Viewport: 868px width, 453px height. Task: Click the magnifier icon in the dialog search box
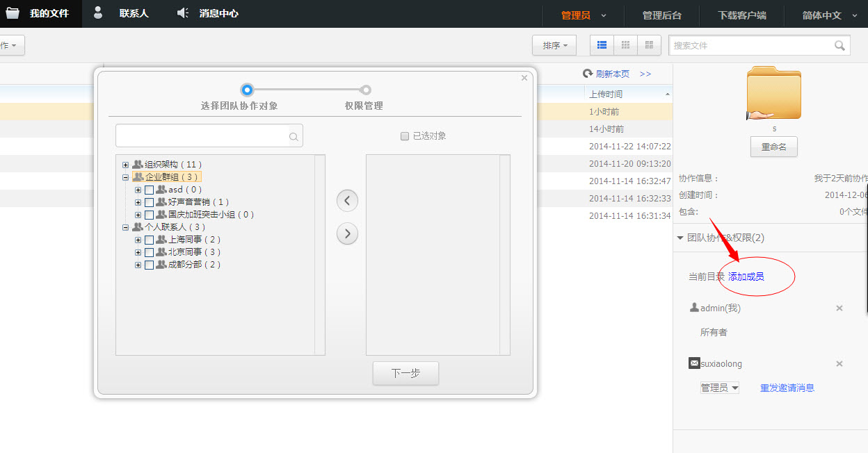(294, 136)
